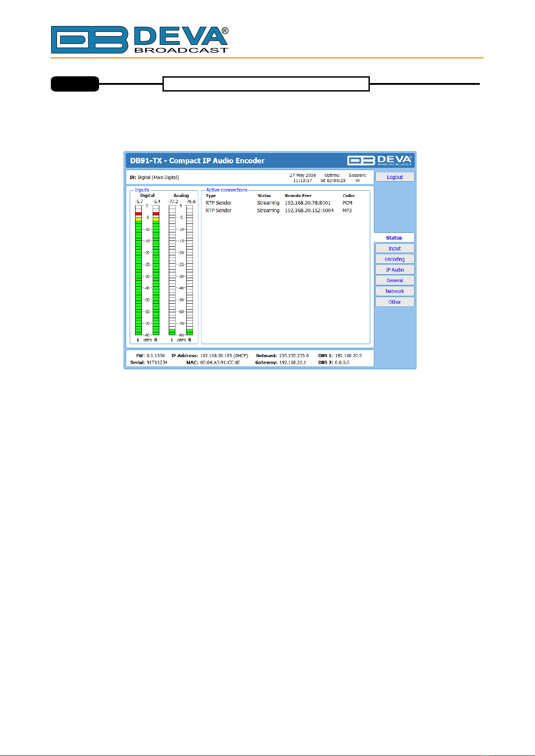
Task: Click the Digital left channel level meter
Action: point(138,270)
